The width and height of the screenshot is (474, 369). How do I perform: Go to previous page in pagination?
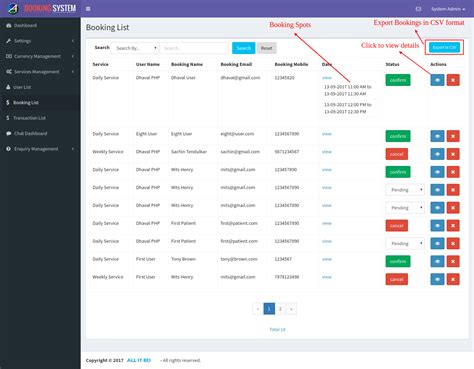coord(258,309)
